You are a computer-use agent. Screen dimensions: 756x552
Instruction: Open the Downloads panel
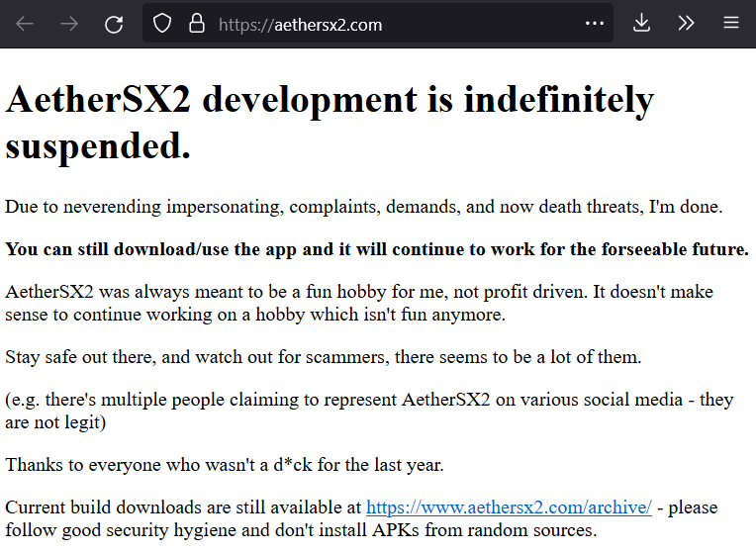pyautogui.click(x=642, y=23)
